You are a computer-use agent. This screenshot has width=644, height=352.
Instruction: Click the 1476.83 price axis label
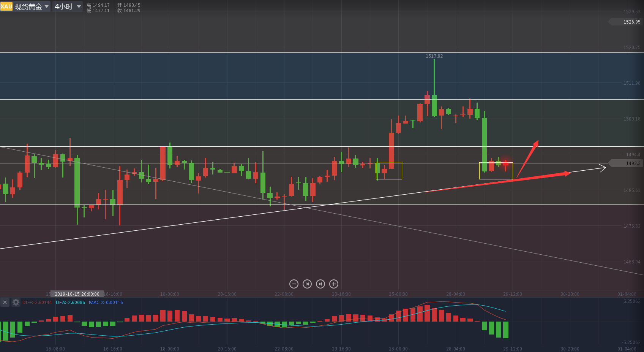click(x=632, y=226)
